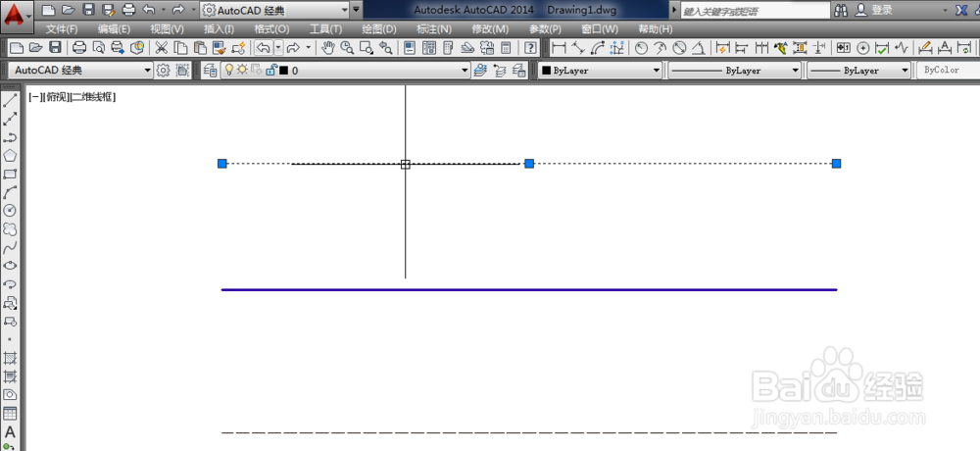The image size is (980, 451).
Task: Click the Zoom Realtime icon
Action: coord(347,47)
